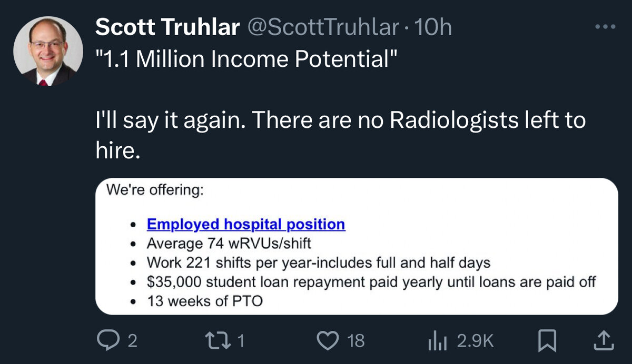Click the repost count number 1
The image size is (632, 364).
[x=241, y=341]
